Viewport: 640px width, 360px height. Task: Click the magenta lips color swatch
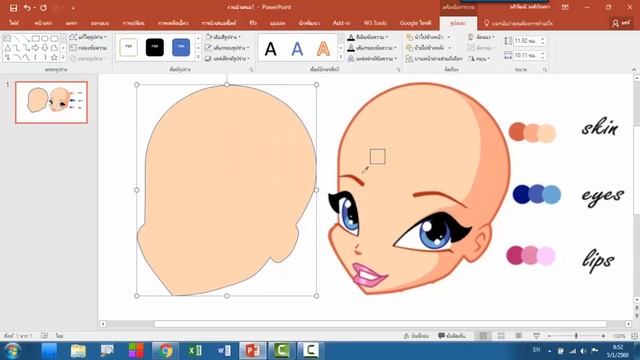coord(515,255)
